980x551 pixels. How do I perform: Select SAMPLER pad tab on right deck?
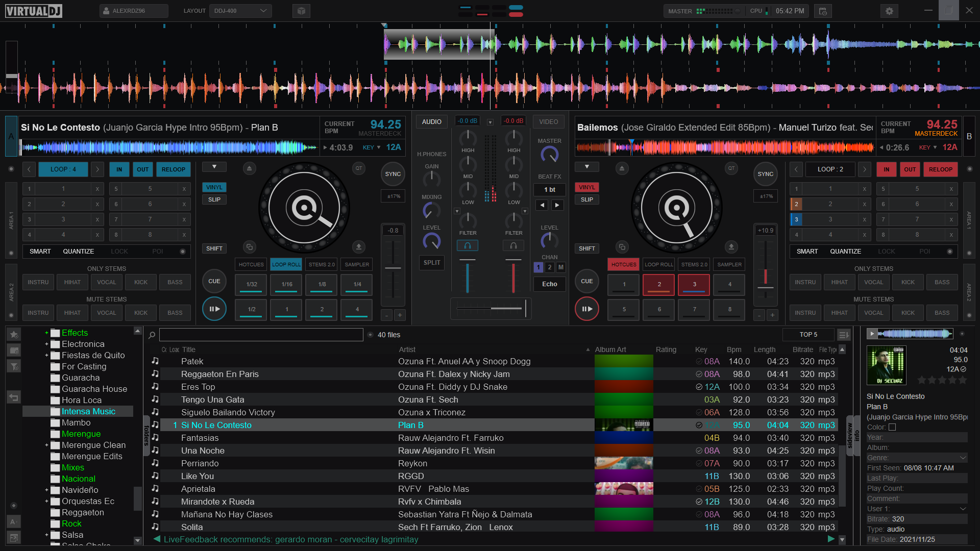coord(729,264)
